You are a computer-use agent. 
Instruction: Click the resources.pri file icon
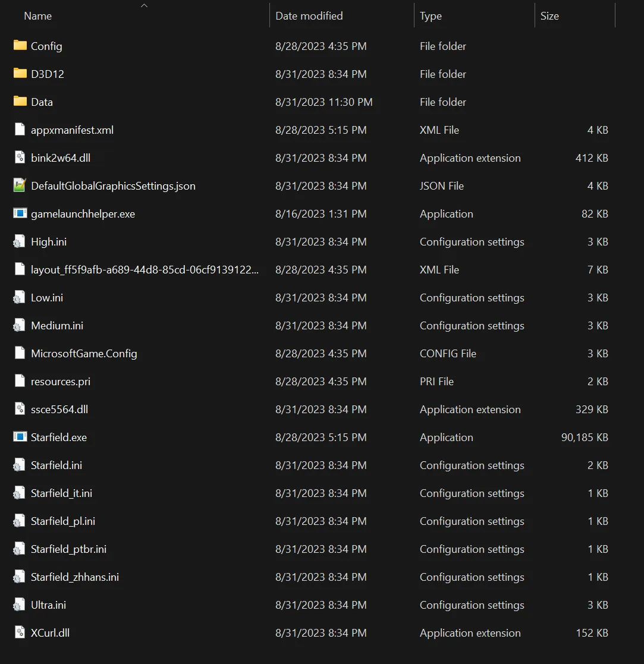click(20, 380)
